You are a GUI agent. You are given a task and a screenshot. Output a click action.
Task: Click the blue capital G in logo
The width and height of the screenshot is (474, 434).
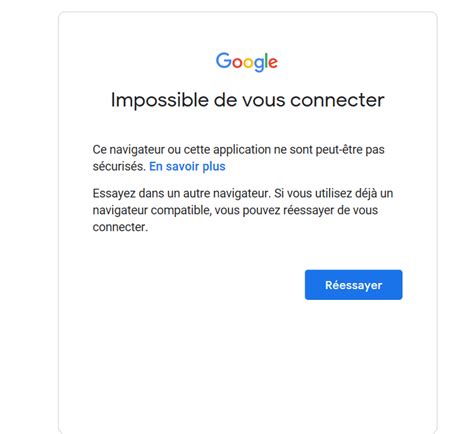click(224, 60)
